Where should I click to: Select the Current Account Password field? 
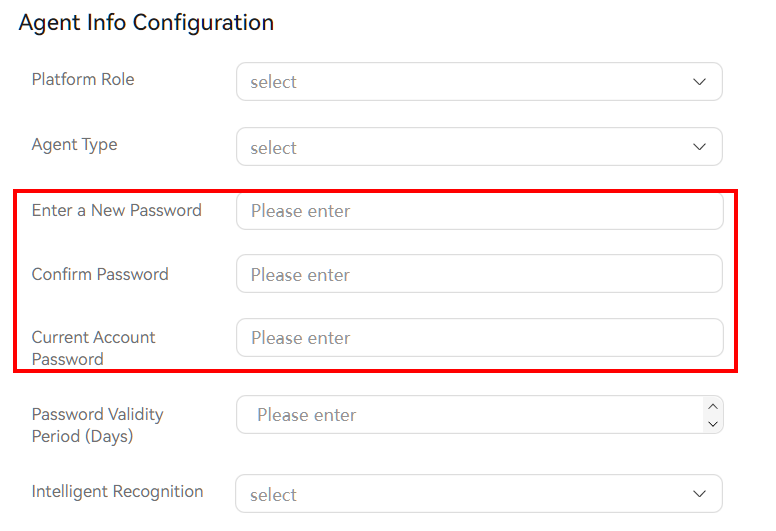coord(478,338)
